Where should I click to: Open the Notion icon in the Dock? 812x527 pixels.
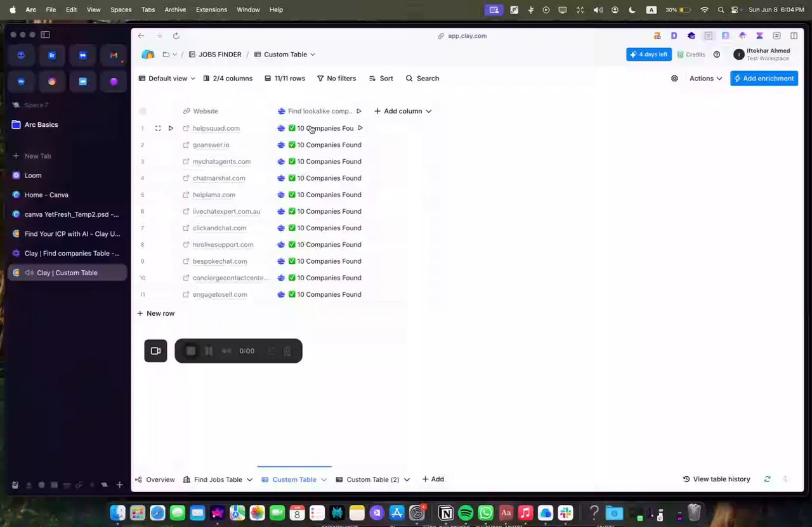tap(446, 512)
